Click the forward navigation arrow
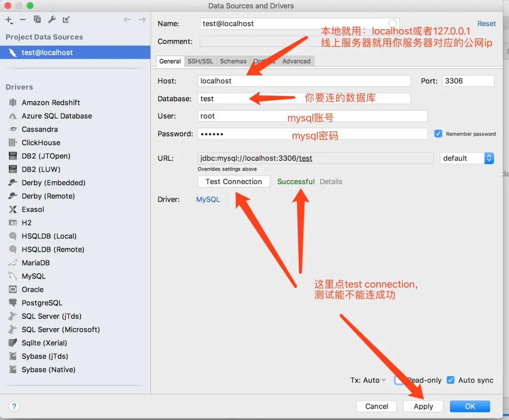The width and height of the screenshot is (509, 420). (x=142, y=19)
